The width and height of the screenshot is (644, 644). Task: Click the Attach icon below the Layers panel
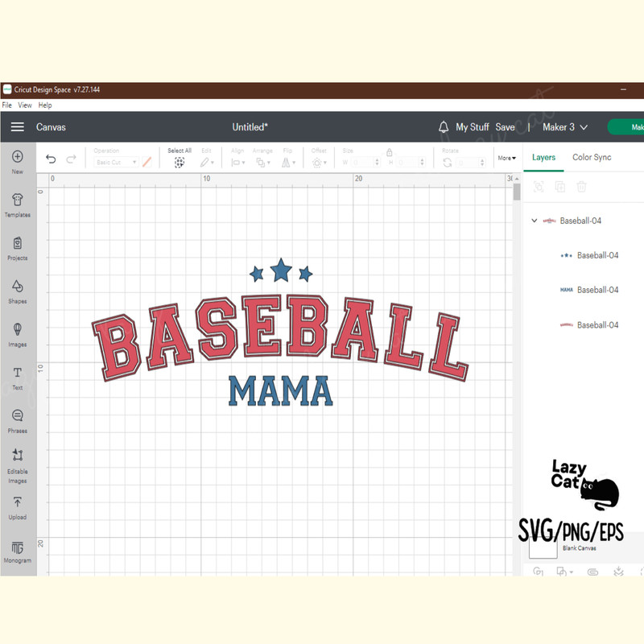click(592, 572)
